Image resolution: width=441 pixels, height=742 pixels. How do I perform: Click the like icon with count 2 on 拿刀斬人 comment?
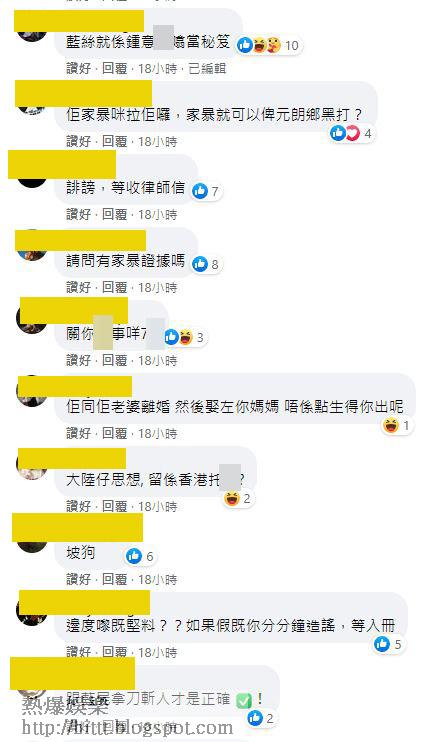255,718
